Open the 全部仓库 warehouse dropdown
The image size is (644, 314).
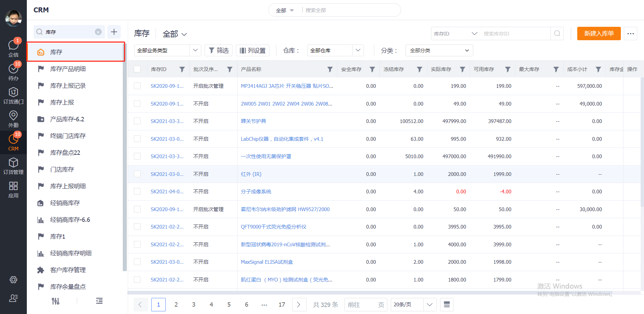pyautogui.click(x=335, y=50)
